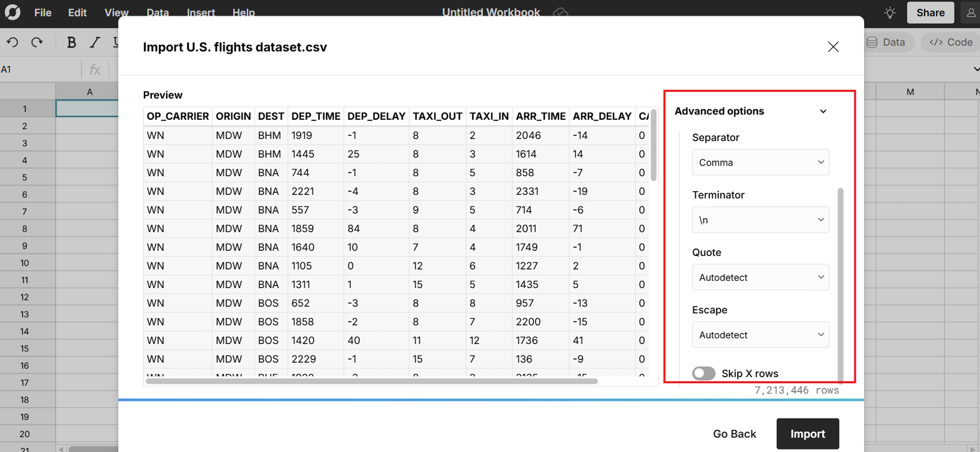
Task: Click the Go Back button
Action: 734,433
